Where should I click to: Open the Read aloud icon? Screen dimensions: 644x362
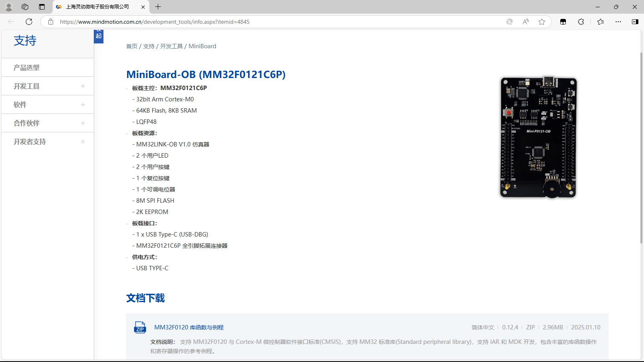[x=526, y=22]
